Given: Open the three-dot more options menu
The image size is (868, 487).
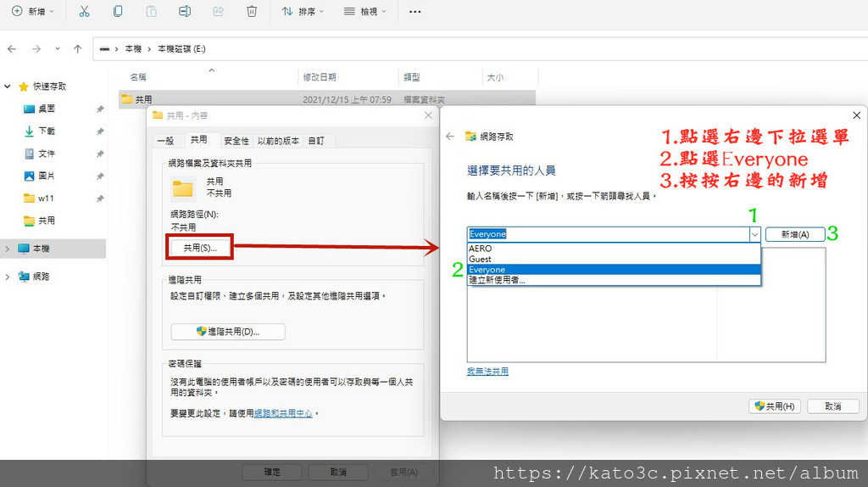Looking at the screenshot, I should [x=415, y=11].
